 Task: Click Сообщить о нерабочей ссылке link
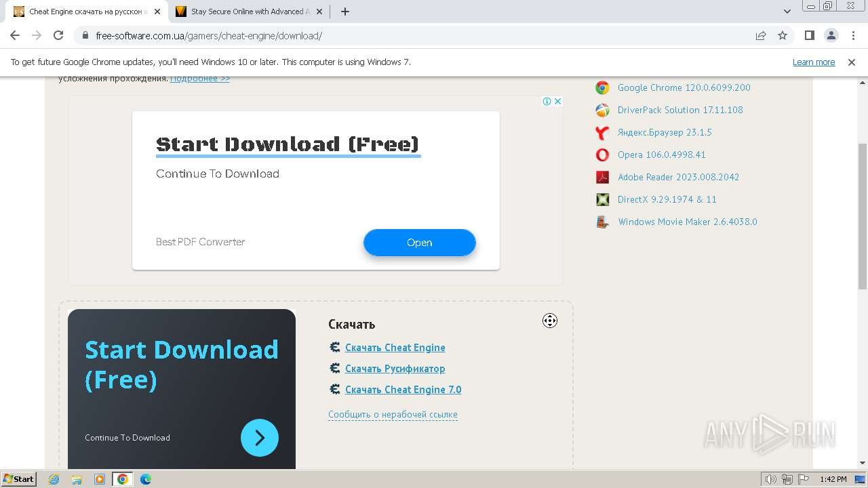pyautogui.click(x=393, y=414)
